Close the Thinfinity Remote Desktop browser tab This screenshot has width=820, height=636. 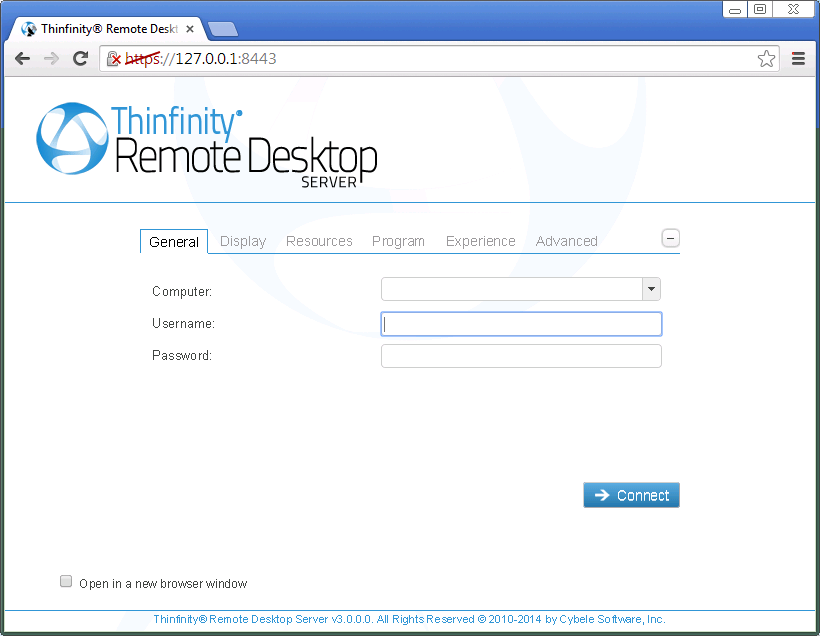coord(190,29)
